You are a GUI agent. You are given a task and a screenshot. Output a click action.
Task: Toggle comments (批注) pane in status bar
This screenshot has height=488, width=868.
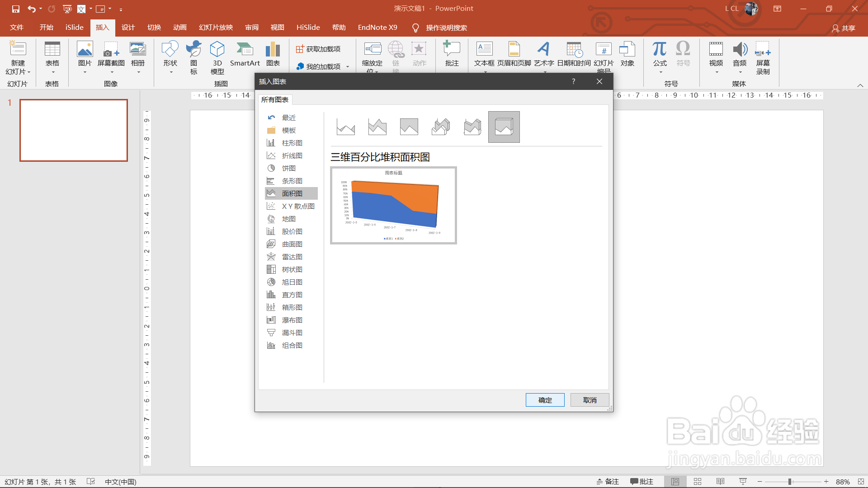coord(642,482)
